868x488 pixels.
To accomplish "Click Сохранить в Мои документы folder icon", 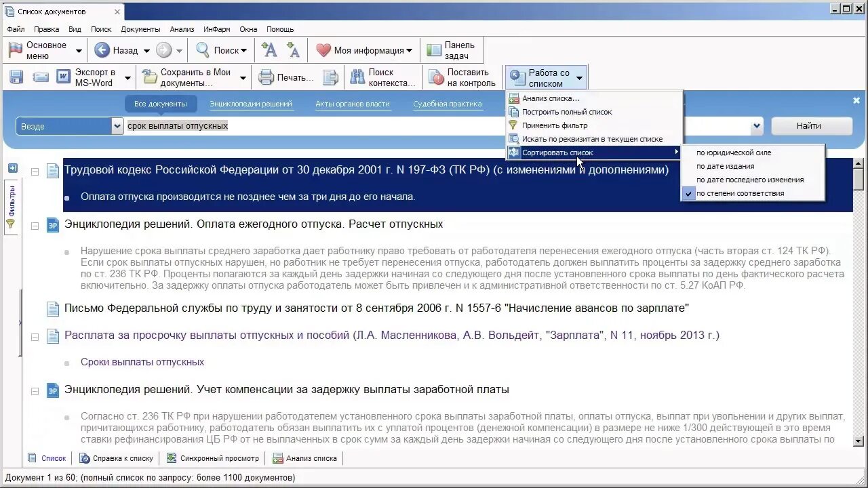I will pos(149,77).
